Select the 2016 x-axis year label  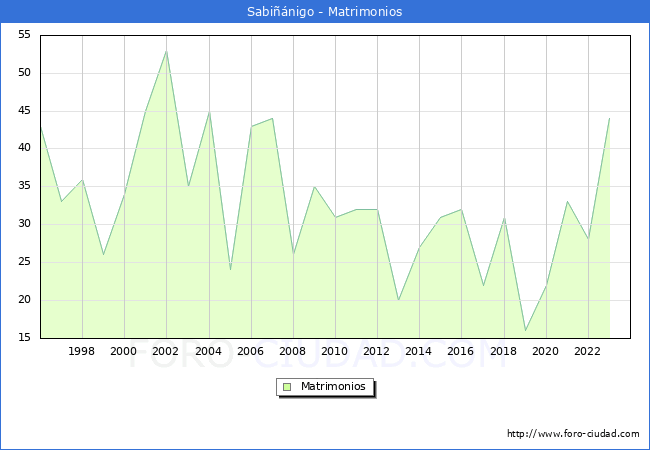click(x=461, y=351)
